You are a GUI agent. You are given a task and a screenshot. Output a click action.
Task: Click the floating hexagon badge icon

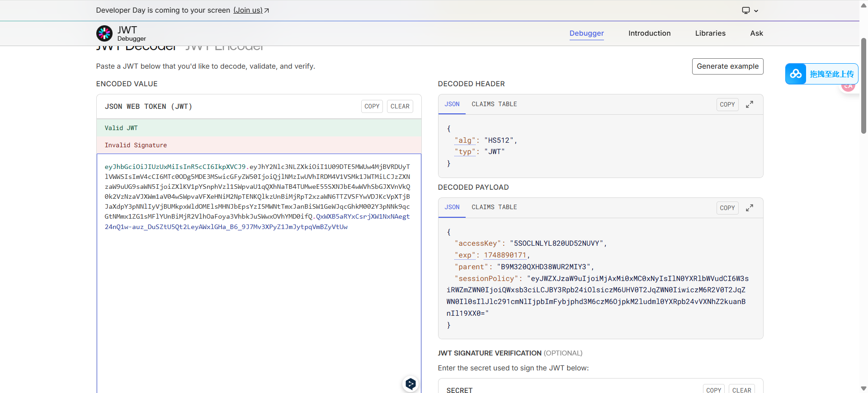(410, 384)
